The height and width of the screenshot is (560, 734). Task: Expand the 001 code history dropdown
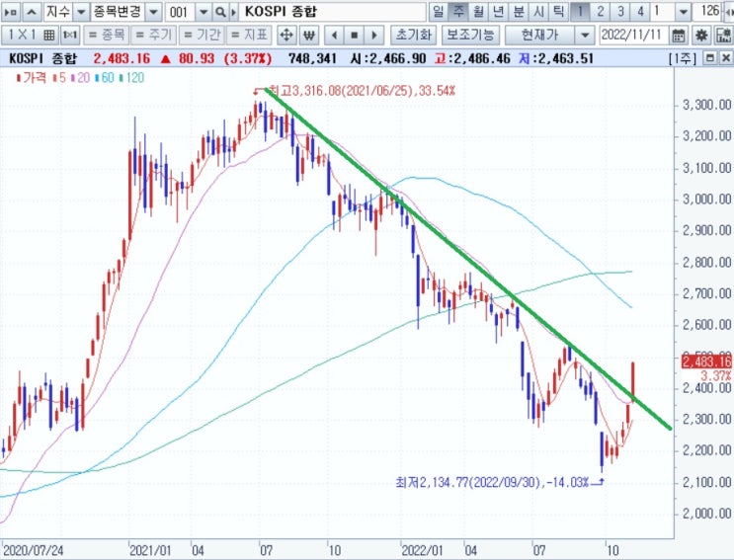coord(204,12)
